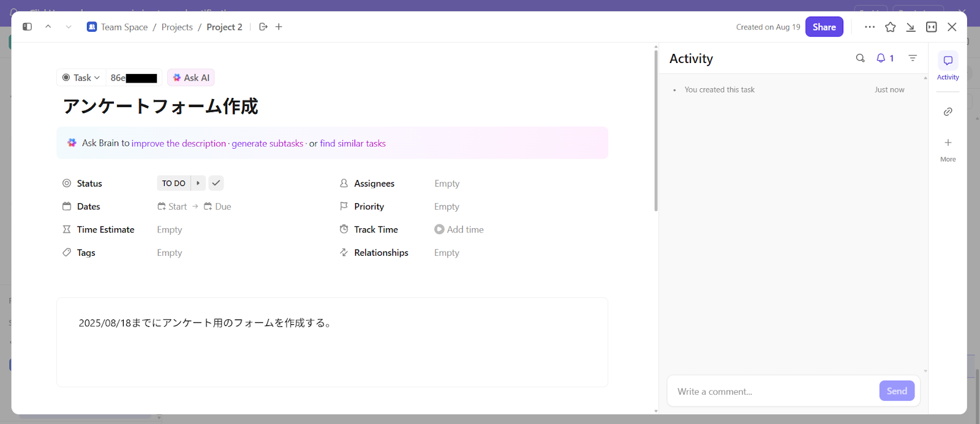The width and height of the screenshot is (980, 424).
Task: Open the three-dot task options menu
Action: 870,27
